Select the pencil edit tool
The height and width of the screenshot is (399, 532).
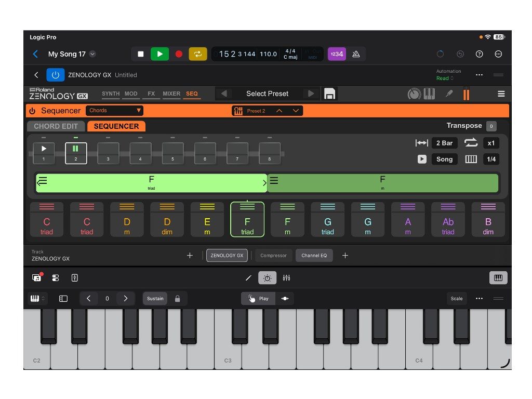pyautogui.click(x=248, y=278)
